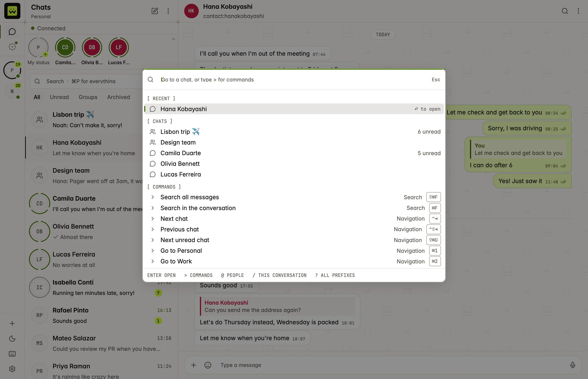Click the ? ALL PREFIXES hint

[335, 275]
